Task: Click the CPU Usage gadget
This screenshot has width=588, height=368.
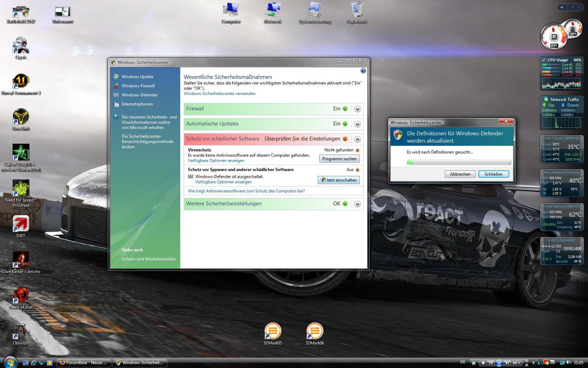Action: [561, 73]
